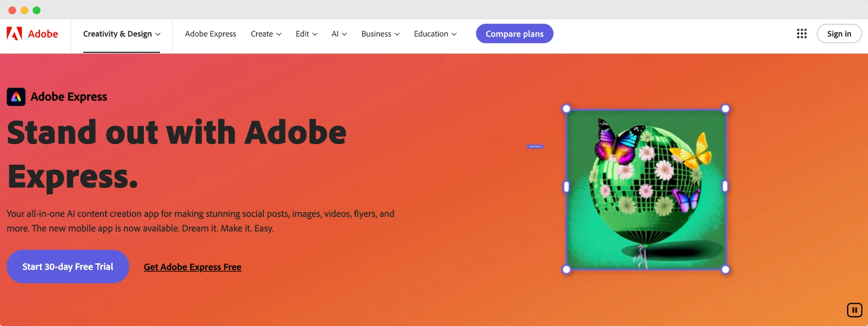Image resolution: width=868 pixels, height=326 pixels.
Task: Open the Business dropdown
Action: point(380,34)
